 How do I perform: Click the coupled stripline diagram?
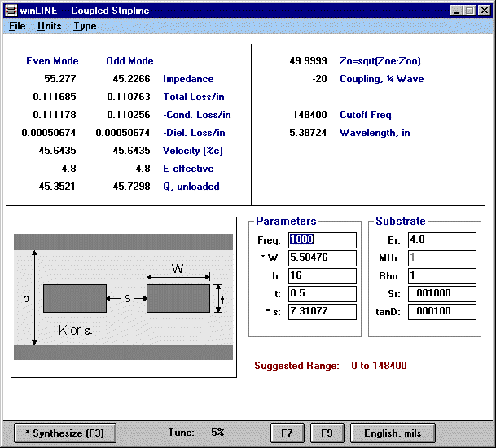pos(124,297)
